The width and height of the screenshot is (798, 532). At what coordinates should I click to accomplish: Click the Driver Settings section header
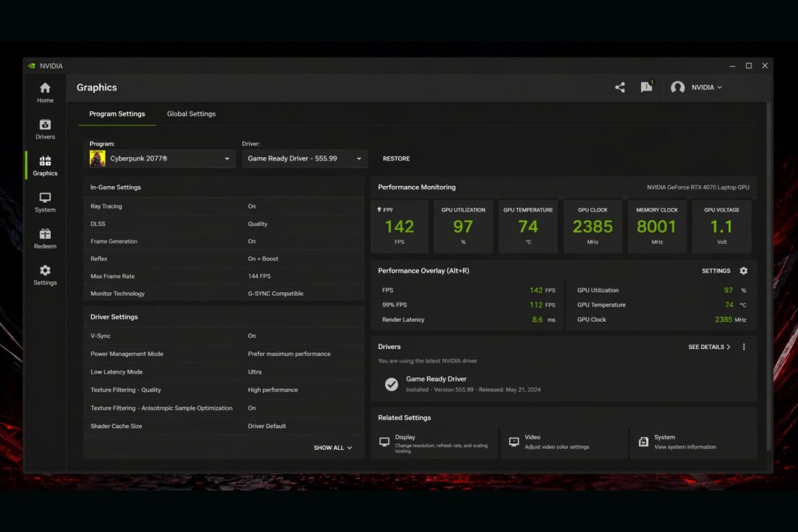[x=114, y=317]
